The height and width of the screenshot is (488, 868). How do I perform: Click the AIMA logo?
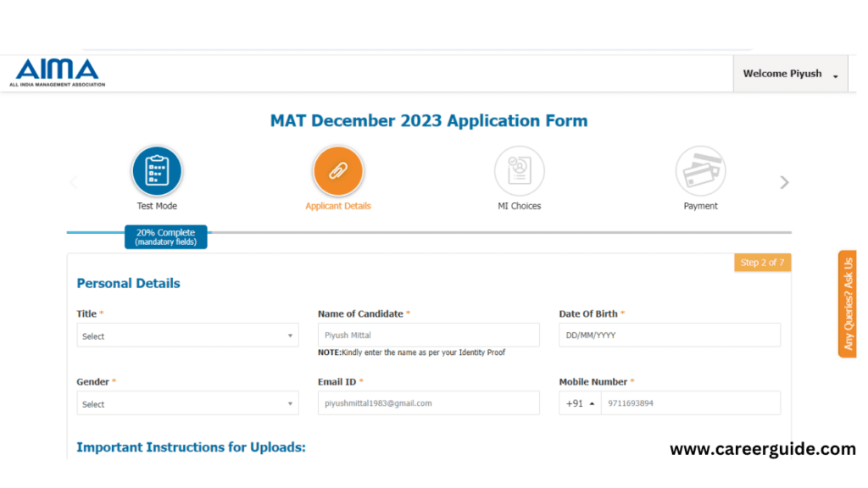click(57, 73)
